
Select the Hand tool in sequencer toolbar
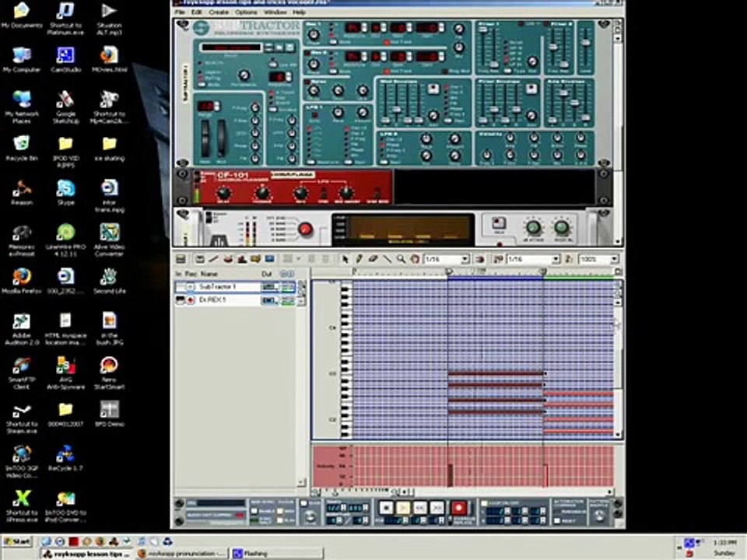pyautogui.click(x=415, y=259)
